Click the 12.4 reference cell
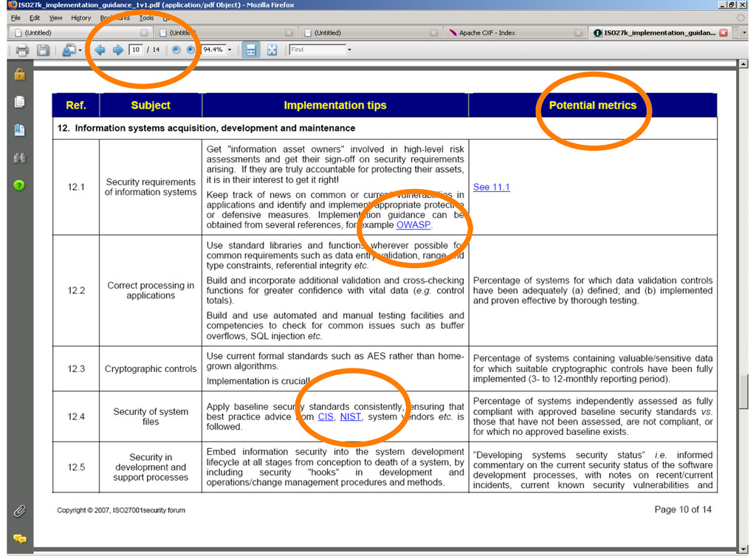The width and height of the screenshot is (756, 556). coord(76,416)
